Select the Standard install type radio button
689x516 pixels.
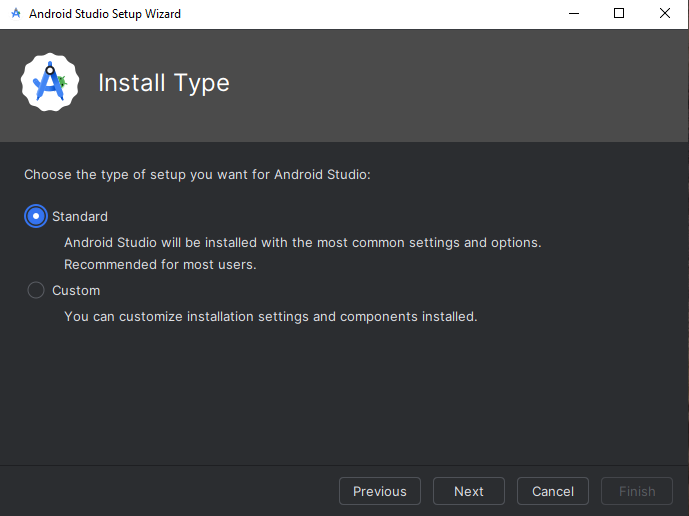pyautogui.click(x=36, y=216)
